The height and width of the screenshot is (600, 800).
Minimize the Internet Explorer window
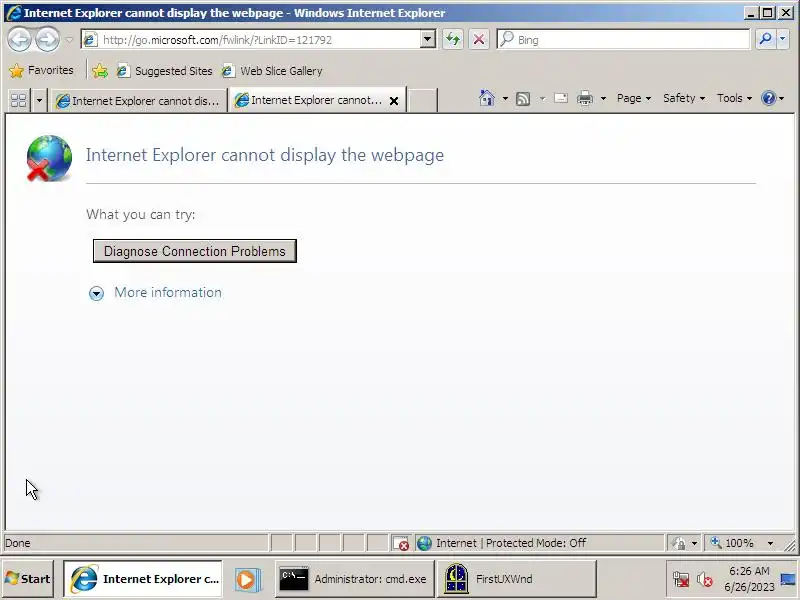[x=750, y=13]
